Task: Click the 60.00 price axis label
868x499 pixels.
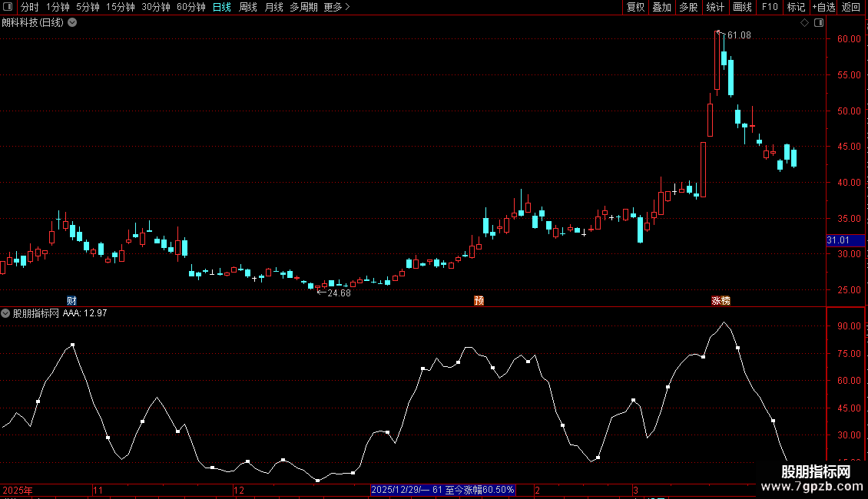Action: [x=849, y=39]
